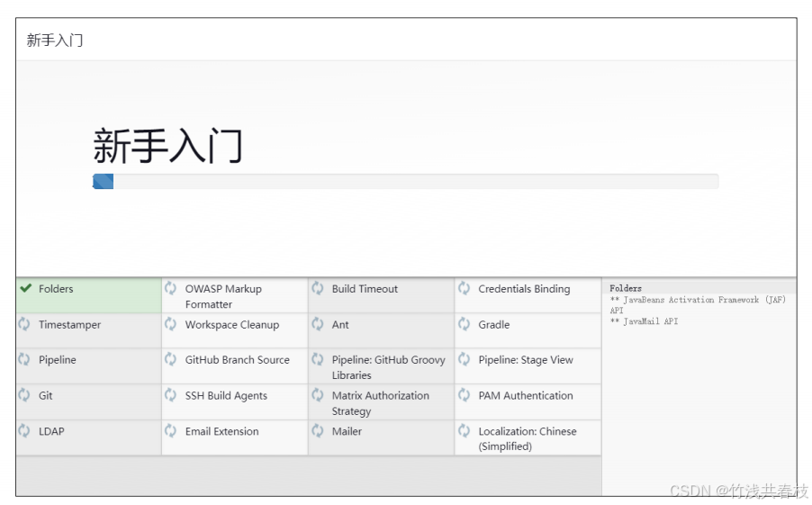The image size is (812, 505).
Task: Click the installation progress bar
Action: pos(405,181)
